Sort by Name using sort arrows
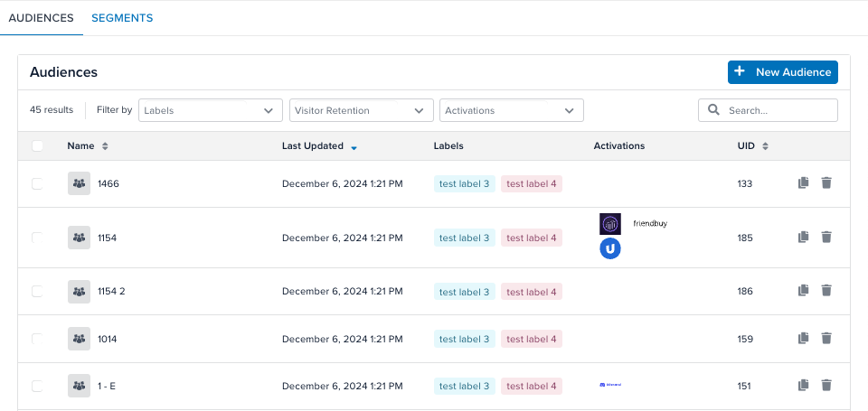868x411 pixels. pos(105,146)
